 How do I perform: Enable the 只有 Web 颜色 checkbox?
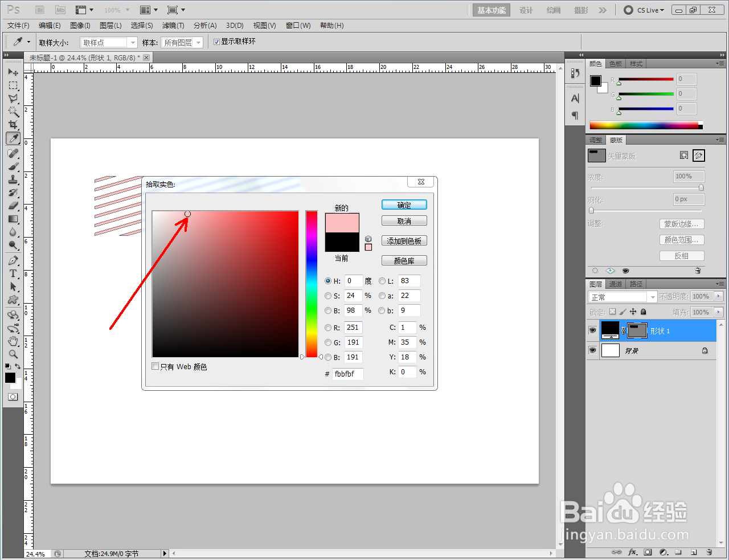155,366
